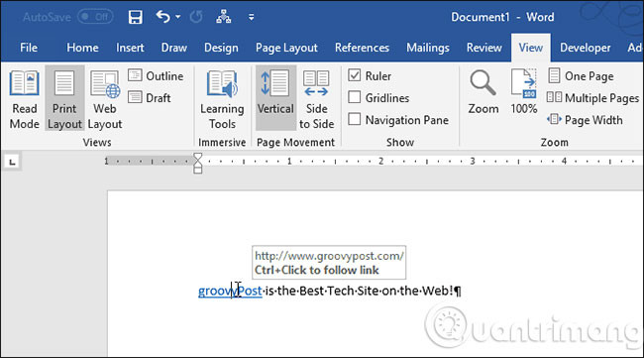Viewport: 644px width, 358px height.
Task: Toggle the AutoSave switch
Action: click(x=96, y=17)
